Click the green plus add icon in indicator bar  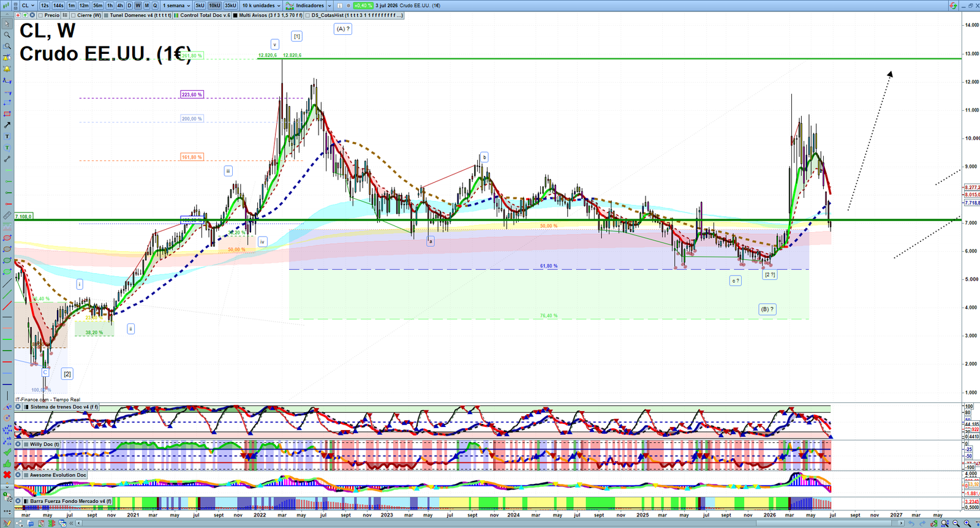click(24, 15)
